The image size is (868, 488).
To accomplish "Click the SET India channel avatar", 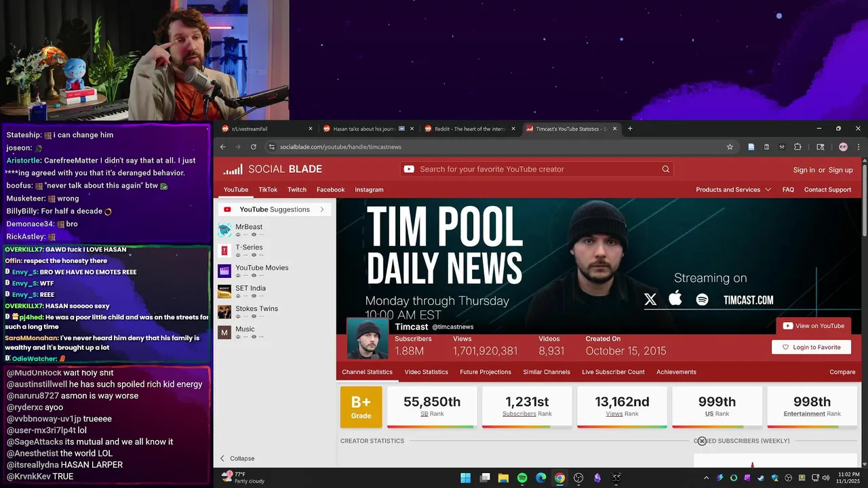I will [224, 291].
